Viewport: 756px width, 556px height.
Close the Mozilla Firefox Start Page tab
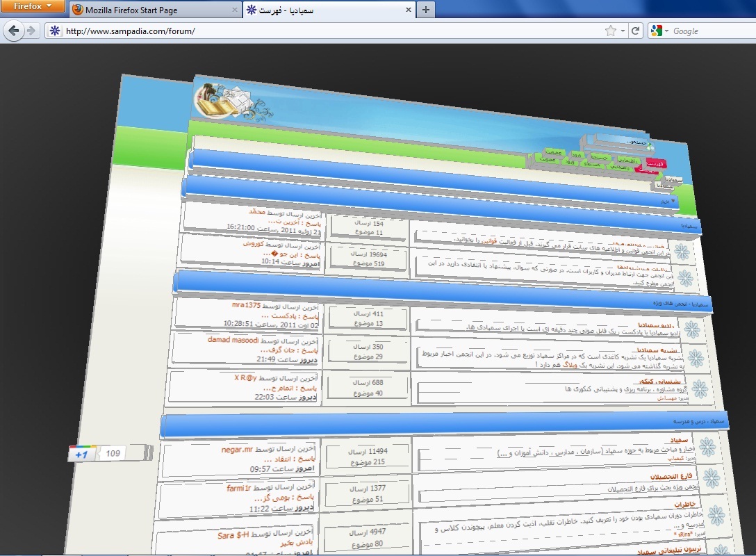[x=234, y=10]
